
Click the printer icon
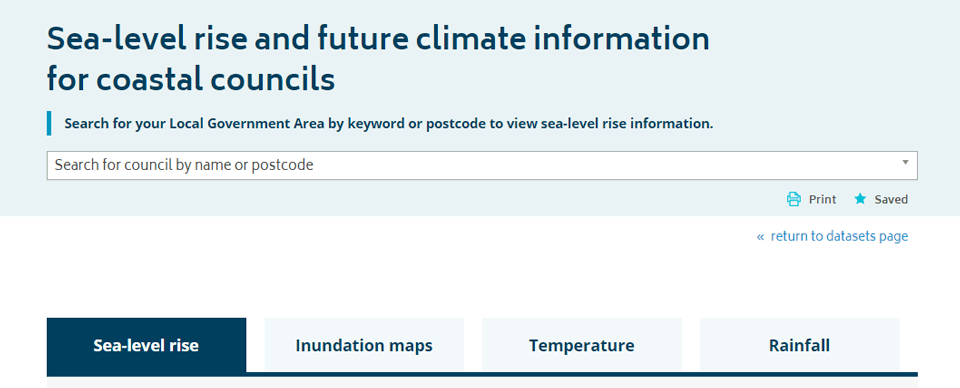click(793, 199)
